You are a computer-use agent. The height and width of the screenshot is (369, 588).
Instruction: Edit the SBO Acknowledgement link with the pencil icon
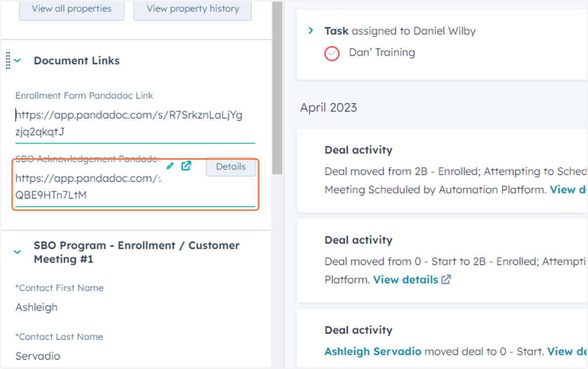coord(170,166)
